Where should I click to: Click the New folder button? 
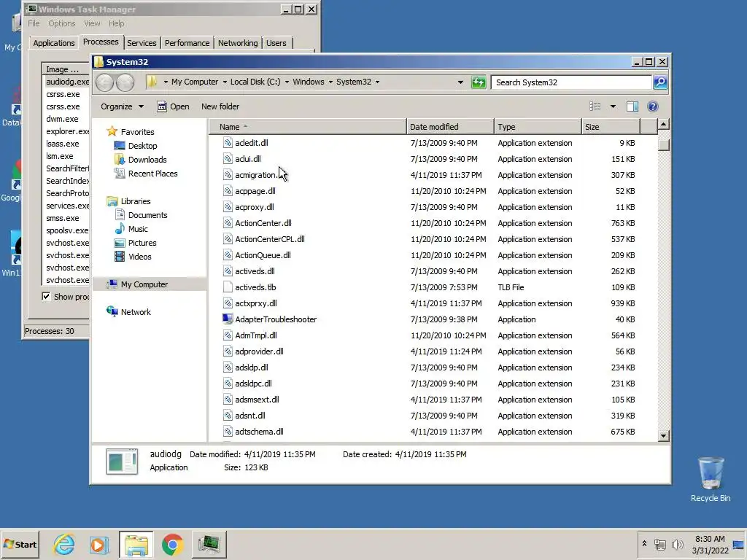220,106
